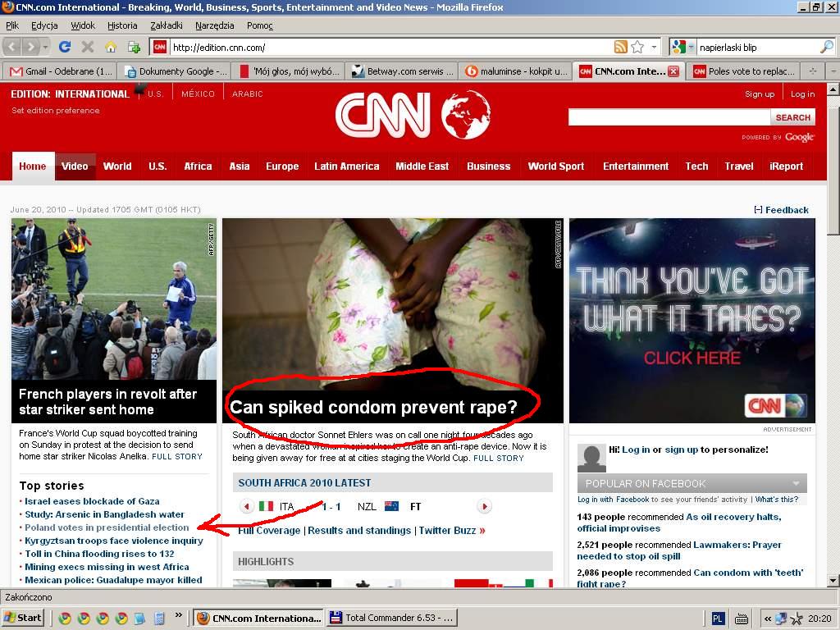
Task: Click the RSS feed icon in address bar
Action: click(620, 47)
